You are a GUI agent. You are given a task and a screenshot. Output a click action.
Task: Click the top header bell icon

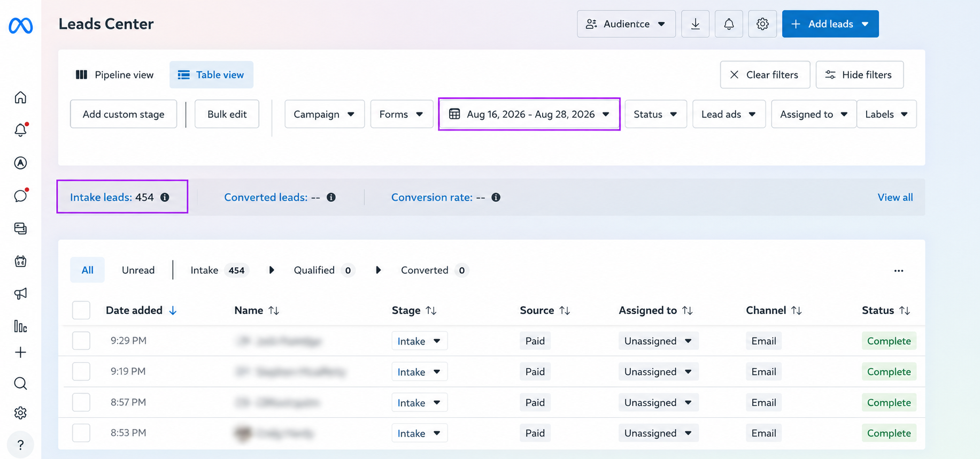729,24
